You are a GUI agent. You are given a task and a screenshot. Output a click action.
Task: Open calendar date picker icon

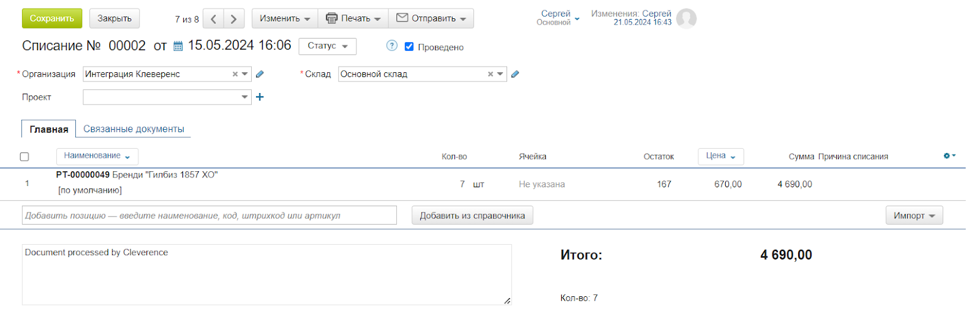pos(178,46)
